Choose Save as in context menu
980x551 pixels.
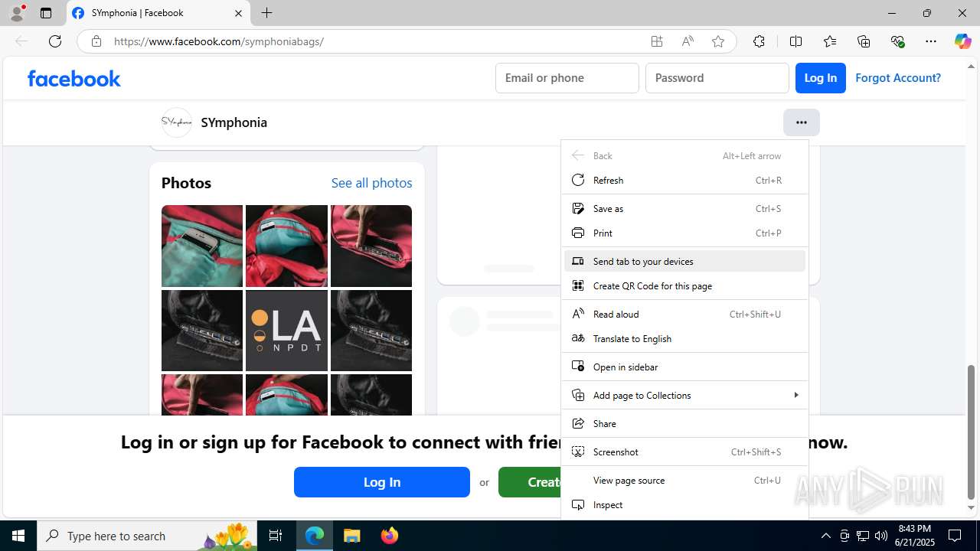684,209
